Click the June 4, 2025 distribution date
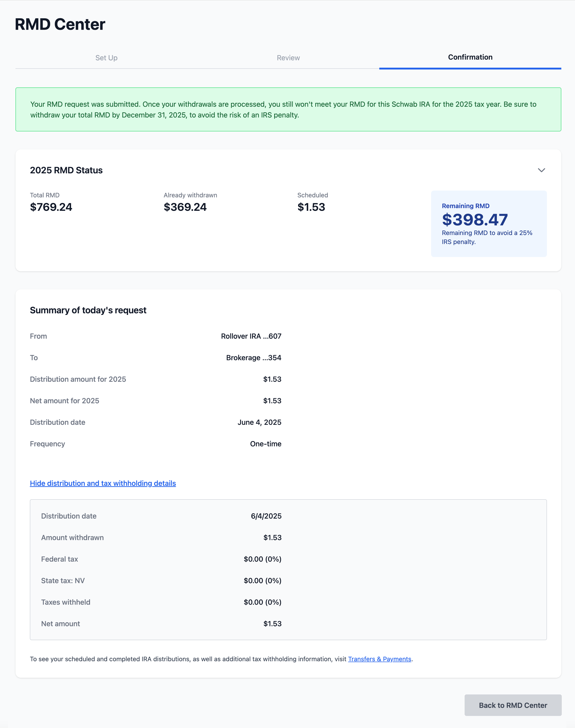 (259, 422)
